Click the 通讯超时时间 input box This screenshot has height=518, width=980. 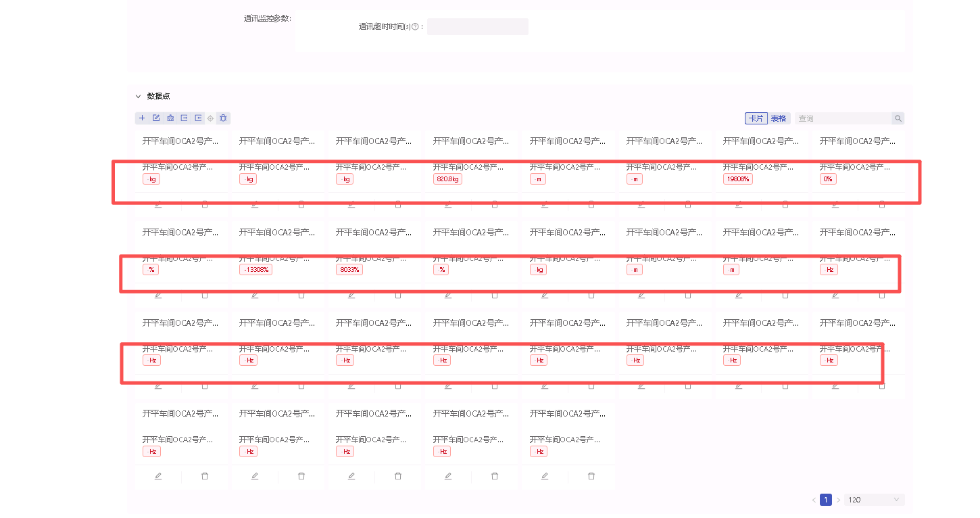click(478, 27)
